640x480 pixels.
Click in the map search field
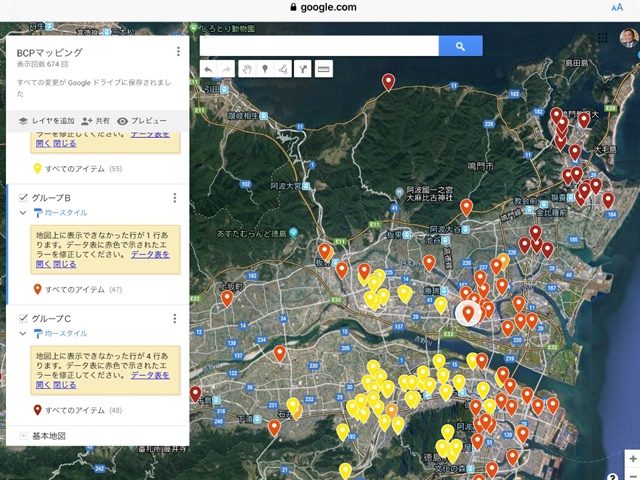318,46
